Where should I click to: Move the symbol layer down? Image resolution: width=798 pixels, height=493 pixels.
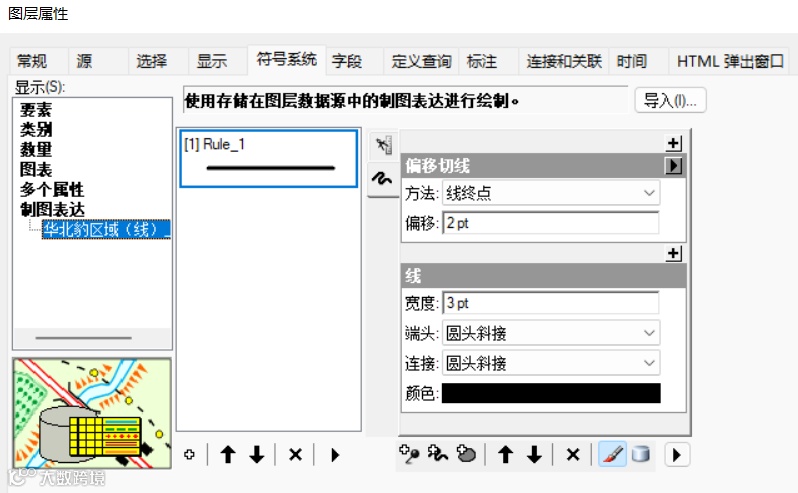point(534,454)
